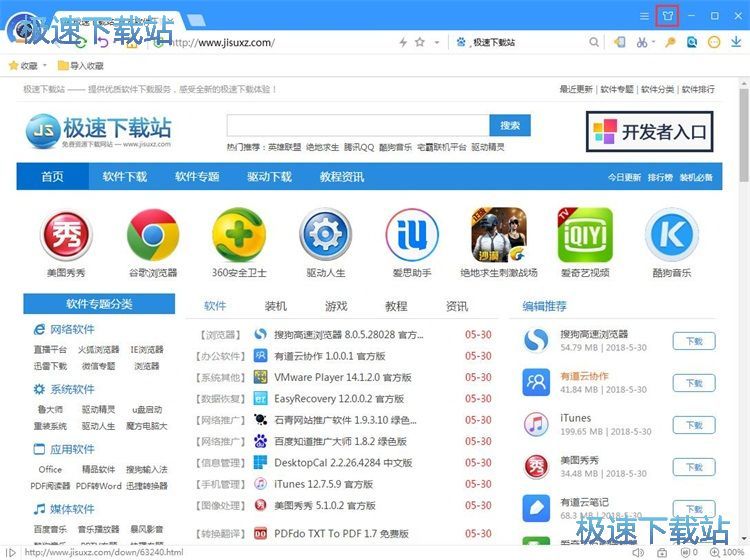Click the 驱动人生 gear icon
Viewport: 750px width, 560px height.
(x=326, y=235)
